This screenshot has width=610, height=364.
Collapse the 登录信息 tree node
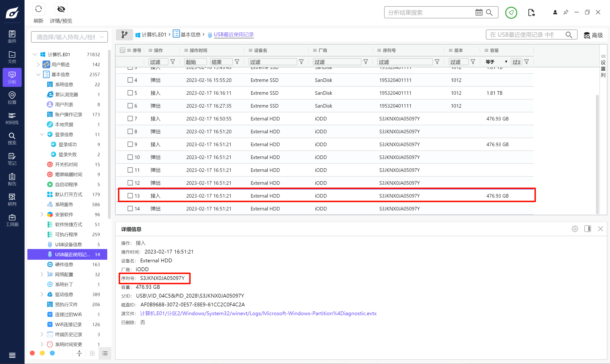42,135
